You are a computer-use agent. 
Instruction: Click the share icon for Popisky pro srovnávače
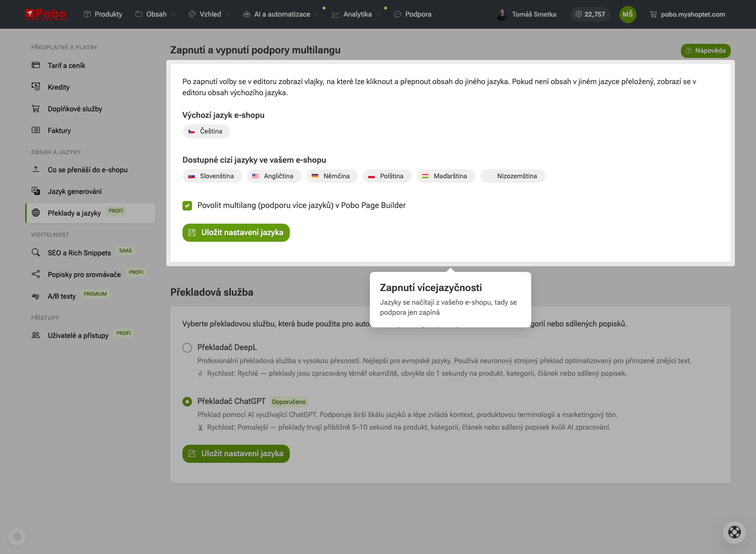(x=36, y=274)
